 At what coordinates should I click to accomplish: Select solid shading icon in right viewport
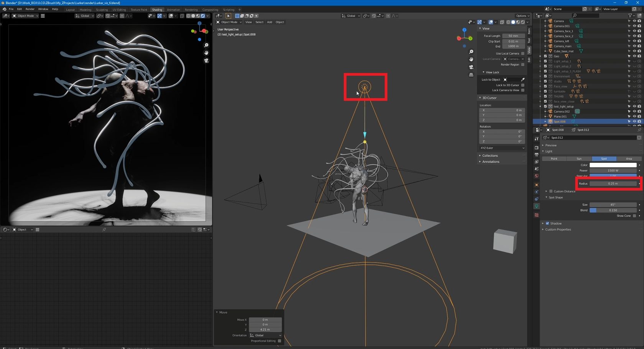pyautogui.click(x=513, y=22)
